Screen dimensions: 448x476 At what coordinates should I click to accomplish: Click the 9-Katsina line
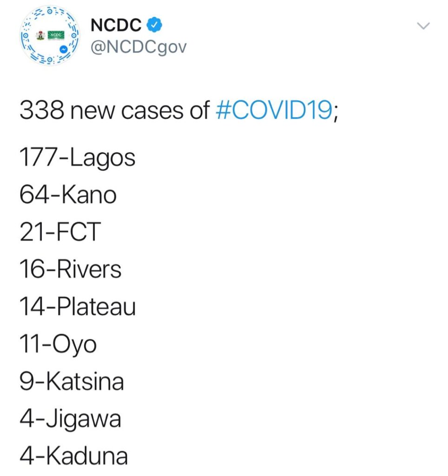tap(72, 382)
